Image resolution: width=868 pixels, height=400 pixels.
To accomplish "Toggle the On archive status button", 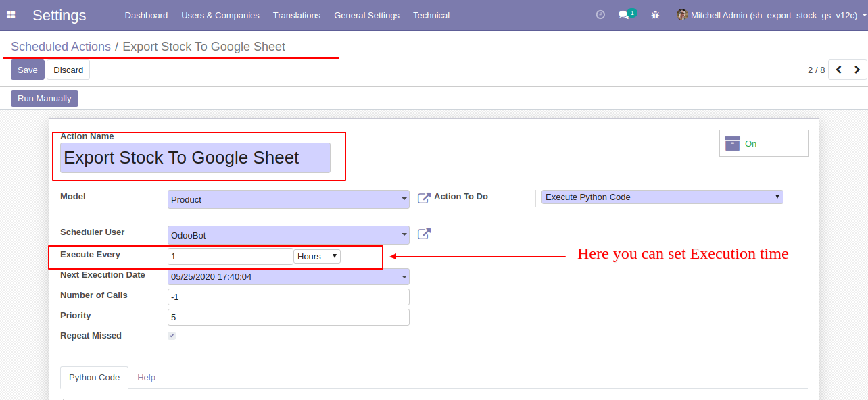I will pyautogui.click(x=764, y=143).
